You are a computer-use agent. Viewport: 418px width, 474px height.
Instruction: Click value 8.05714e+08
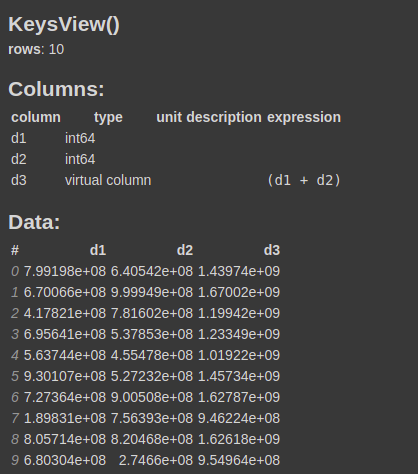(65, 439)
